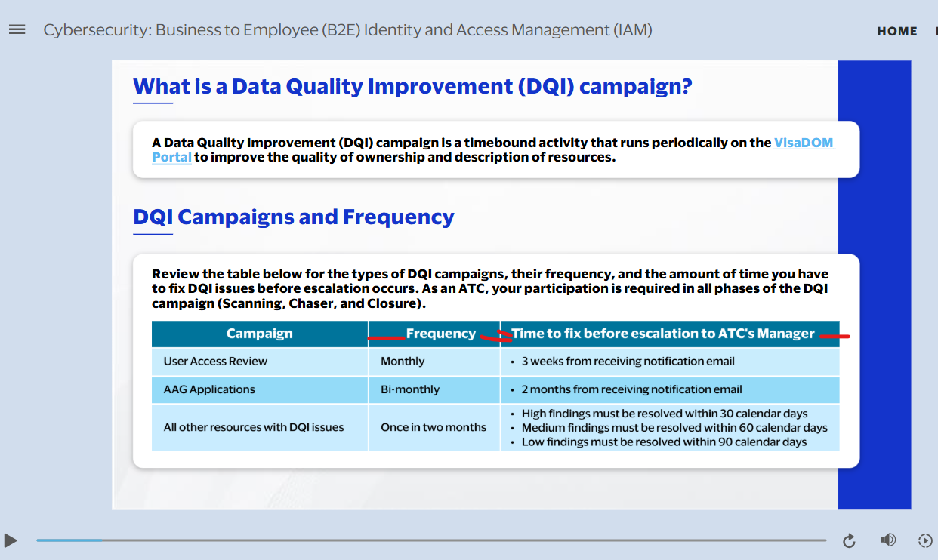Viewport: 938px width, 560px height.
Task: Mute audio with the speaker icon
Action: pyautogui.click(x=887, y=540)
